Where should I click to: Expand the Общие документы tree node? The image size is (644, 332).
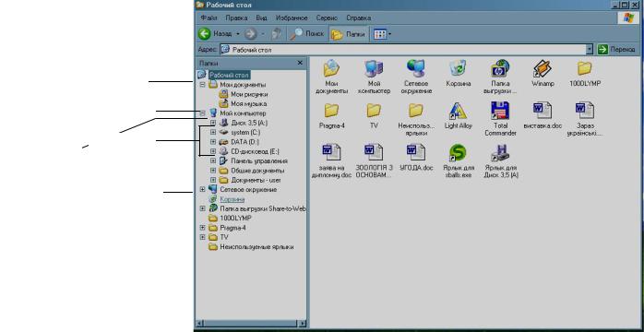[x=213, y=171]
